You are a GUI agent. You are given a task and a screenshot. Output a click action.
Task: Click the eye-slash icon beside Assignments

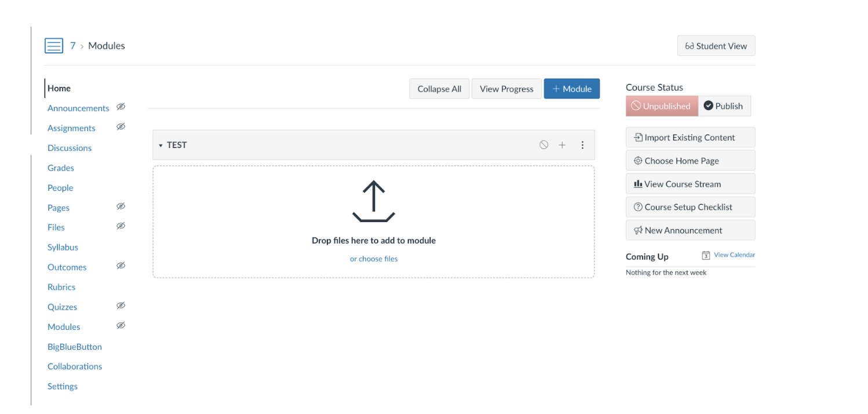[x=121, y=126]
